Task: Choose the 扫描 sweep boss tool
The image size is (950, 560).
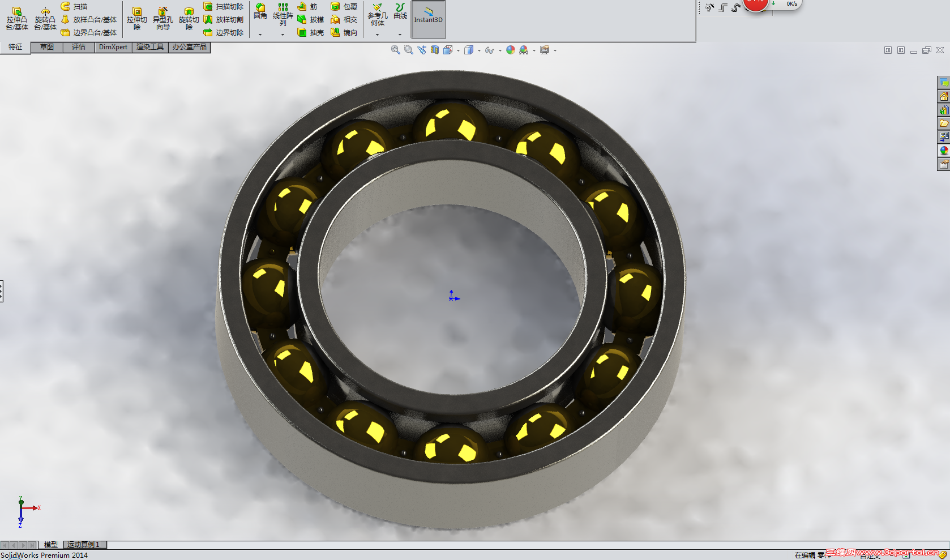Action: tap(74, 6)
